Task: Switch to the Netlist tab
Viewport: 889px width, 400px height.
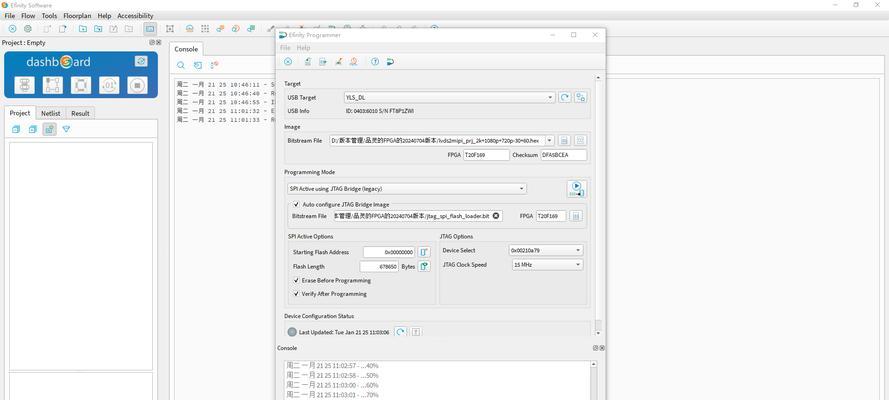Action: point(51,113)
